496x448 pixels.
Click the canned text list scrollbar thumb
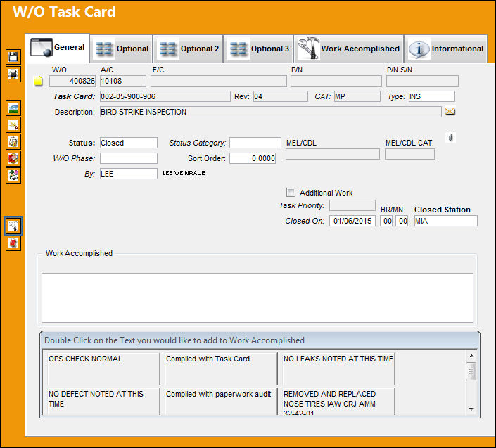[x=471, y=371]
